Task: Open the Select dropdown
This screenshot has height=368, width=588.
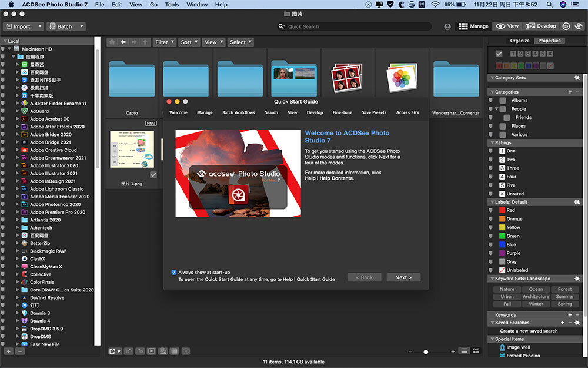Action: click(240, 42)
